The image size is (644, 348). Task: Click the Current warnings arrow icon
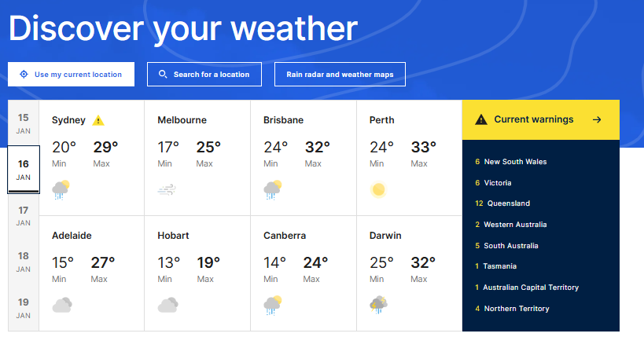tap(597, 120)
